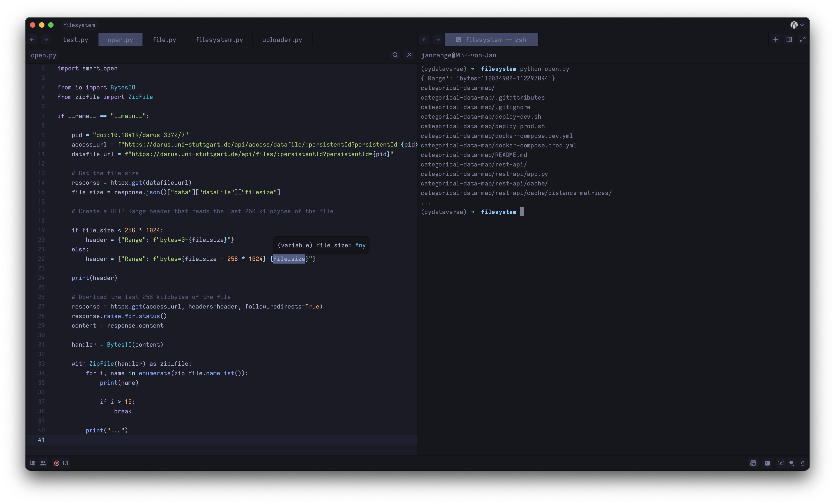Open buffer search with magnifier icon

[395, 55]
